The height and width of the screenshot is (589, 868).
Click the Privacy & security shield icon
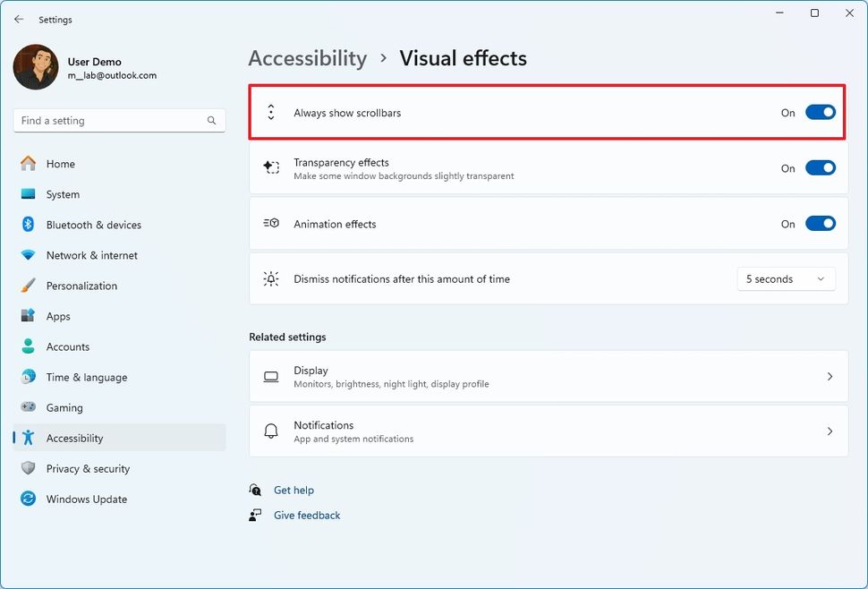coord(27,468)
